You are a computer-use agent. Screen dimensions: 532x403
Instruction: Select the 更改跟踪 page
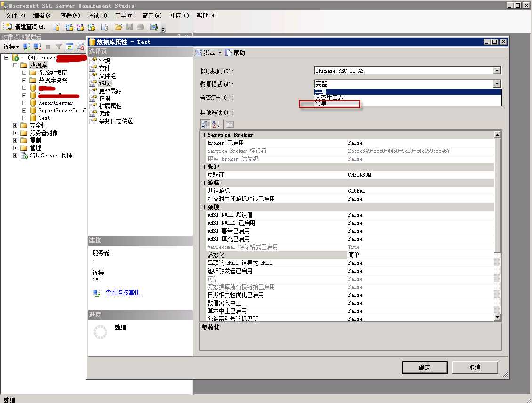110,91
